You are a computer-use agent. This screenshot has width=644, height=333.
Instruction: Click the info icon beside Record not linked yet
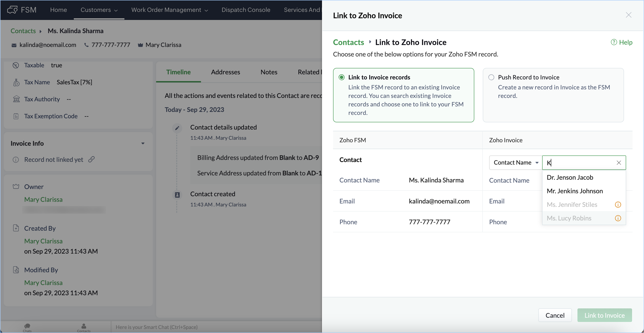pos(16,160)
